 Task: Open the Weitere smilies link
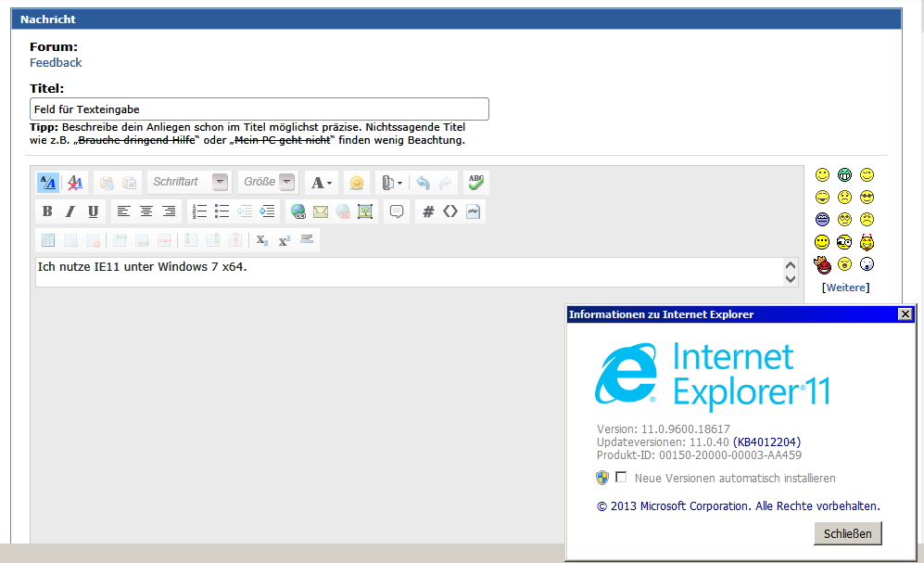coord(846,288)
